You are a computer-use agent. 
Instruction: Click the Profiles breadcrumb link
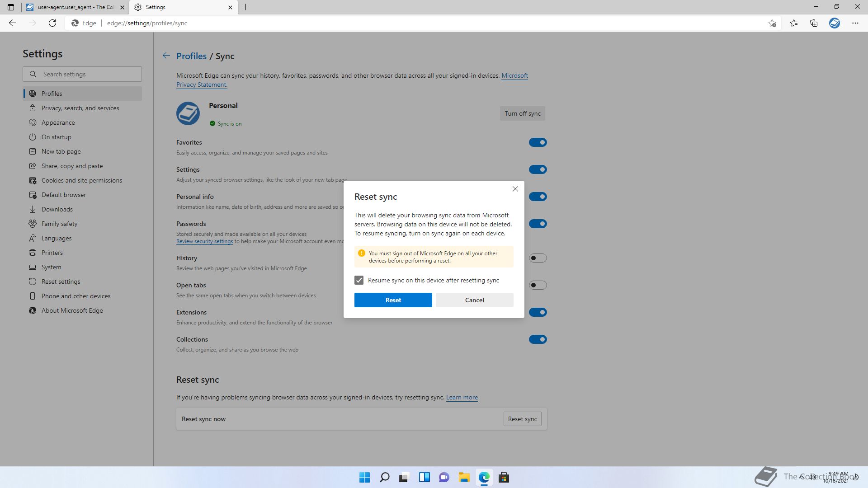pyautogui.click(x=191, y=56)
